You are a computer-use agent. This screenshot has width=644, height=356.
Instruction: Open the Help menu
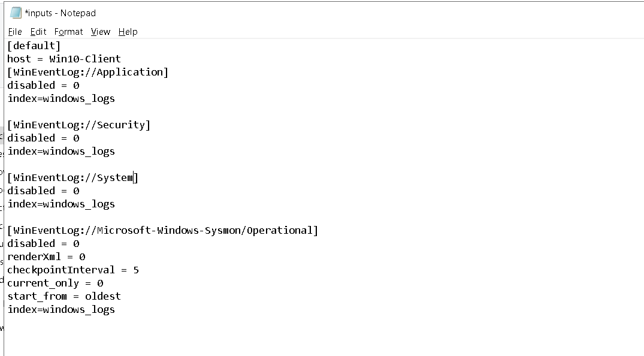point(128,32)
